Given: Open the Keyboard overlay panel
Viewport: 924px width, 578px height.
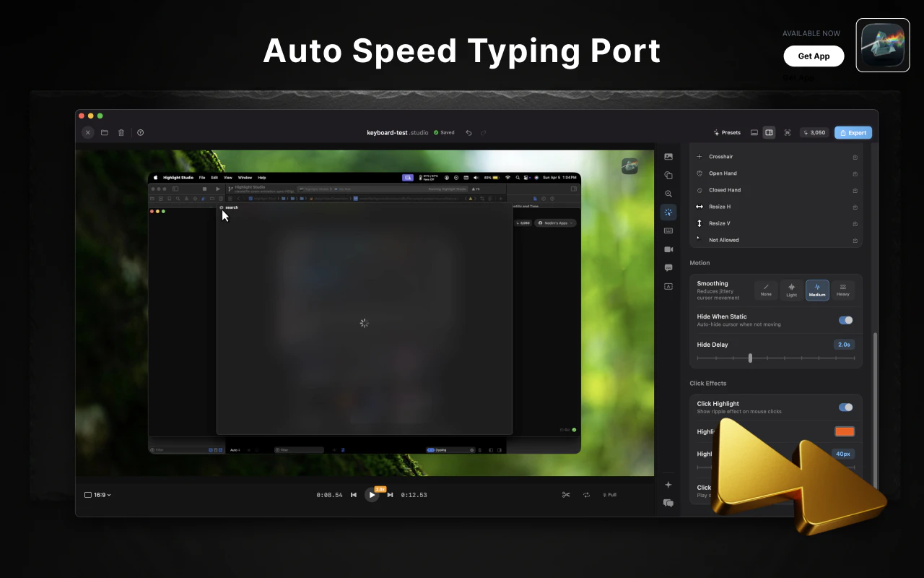Looking at the screenshot, I should coord(668,230).
